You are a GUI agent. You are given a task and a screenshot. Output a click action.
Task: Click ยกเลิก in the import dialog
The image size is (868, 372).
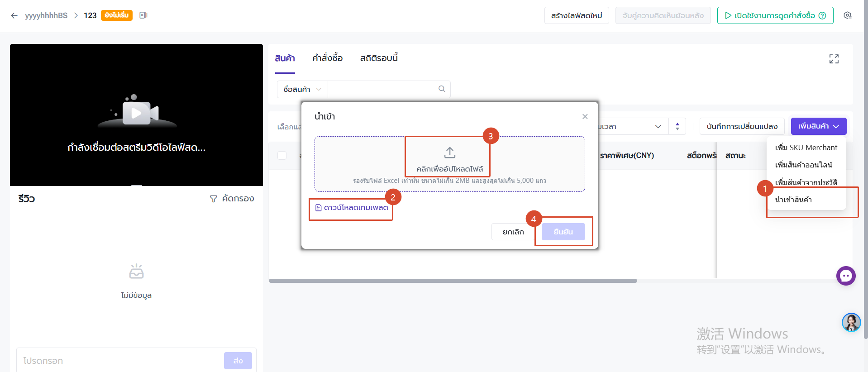tap(513, 232)
